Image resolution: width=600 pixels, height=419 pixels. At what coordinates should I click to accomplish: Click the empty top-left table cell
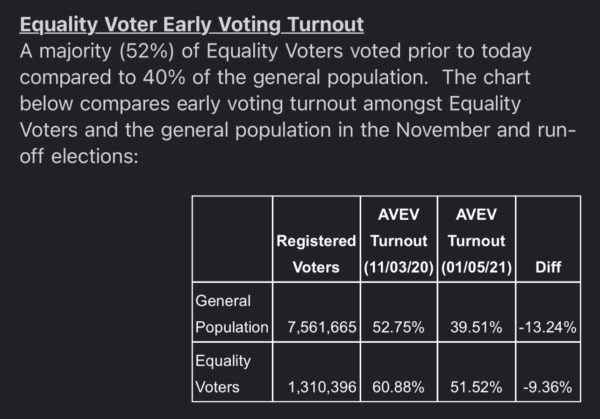[232, 239]
